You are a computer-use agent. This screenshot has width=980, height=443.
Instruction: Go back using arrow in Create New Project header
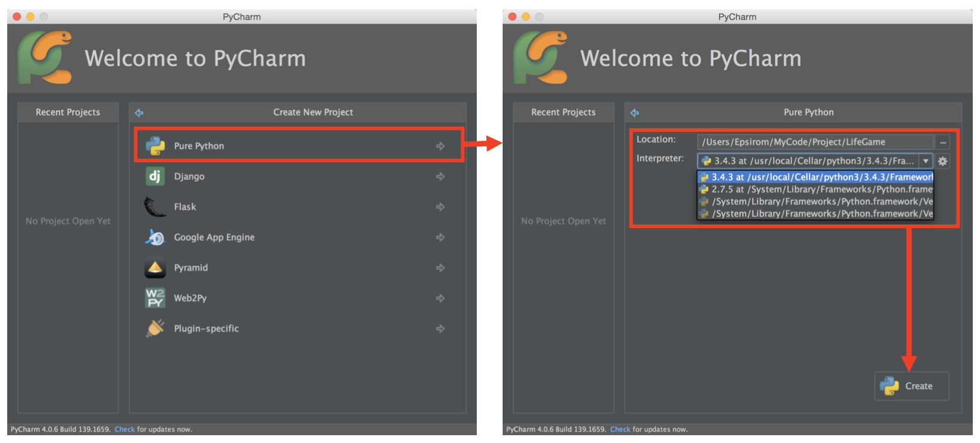click(139, 113)
